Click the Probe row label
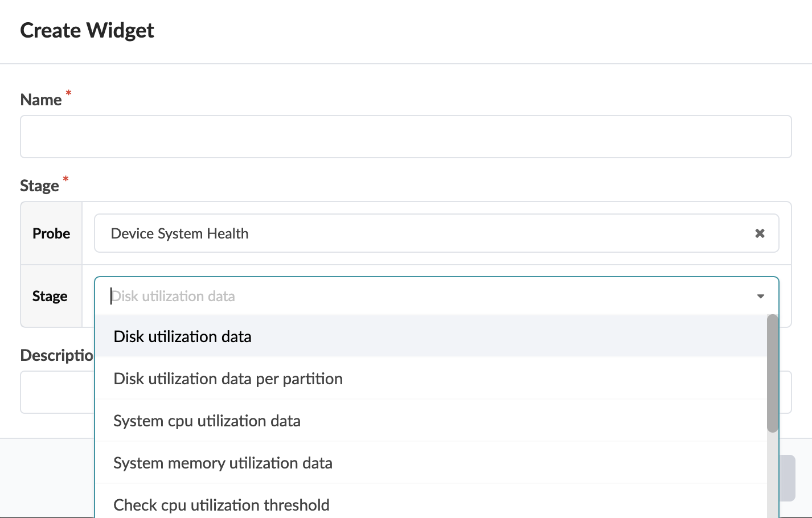The width and height of the screenshot is (812, 518). pyautogui.click(x=51, y=233)
